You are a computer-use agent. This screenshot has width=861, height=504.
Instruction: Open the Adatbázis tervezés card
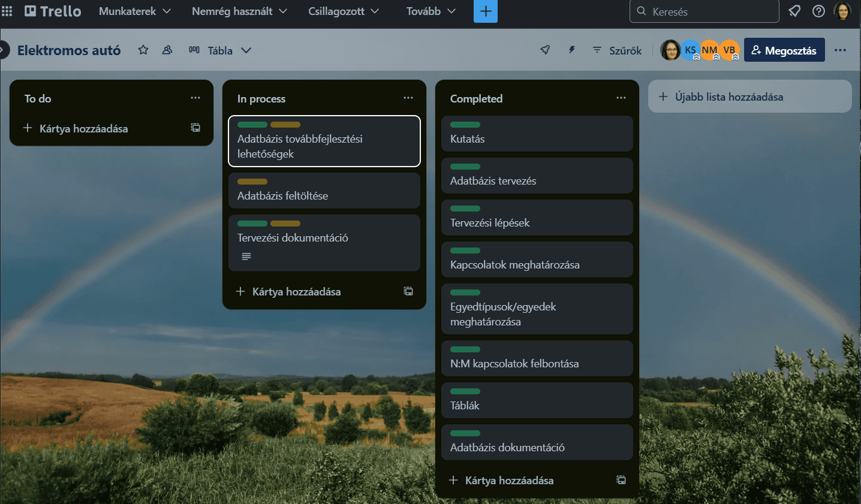[x=537, y=176]
